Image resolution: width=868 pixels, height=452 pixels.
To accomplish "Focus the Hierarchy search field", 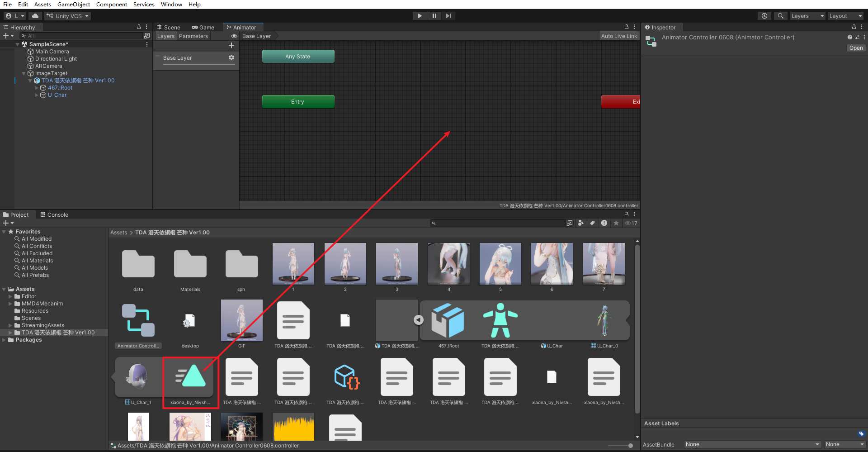I will pos(82,36).
